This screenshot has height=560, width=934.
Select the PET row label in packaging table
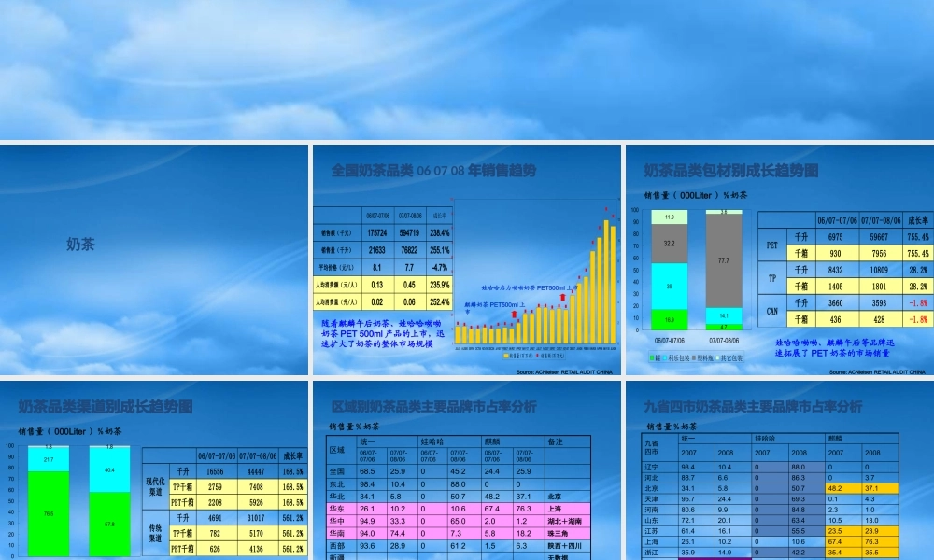[x=772, y=245]
